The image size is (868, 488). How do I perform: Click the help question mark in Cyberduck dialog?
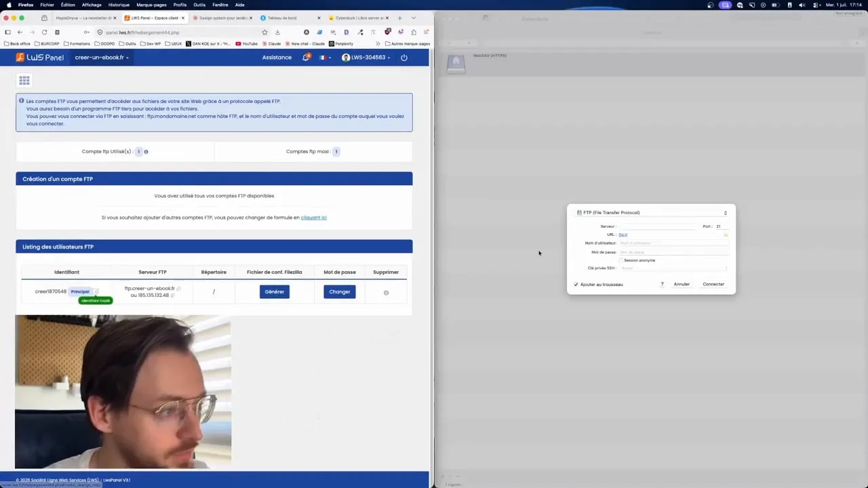[662, 285]
